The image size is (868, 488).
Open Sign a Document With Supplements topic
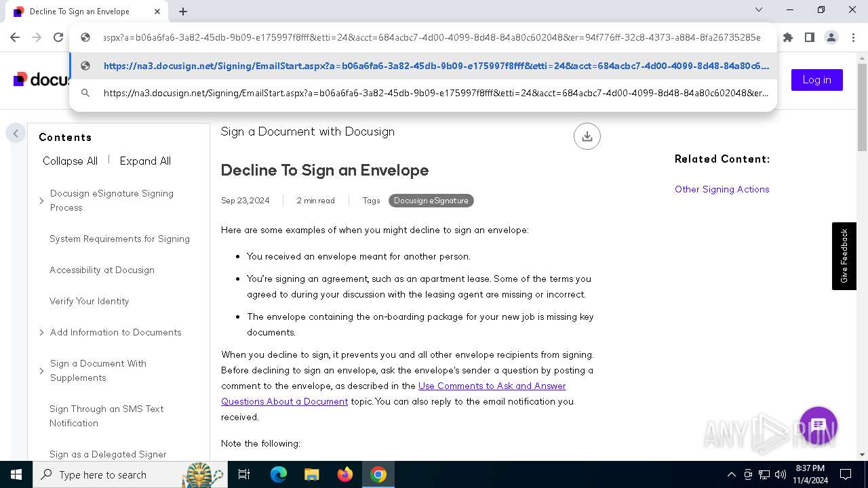[x=98, y=371]
